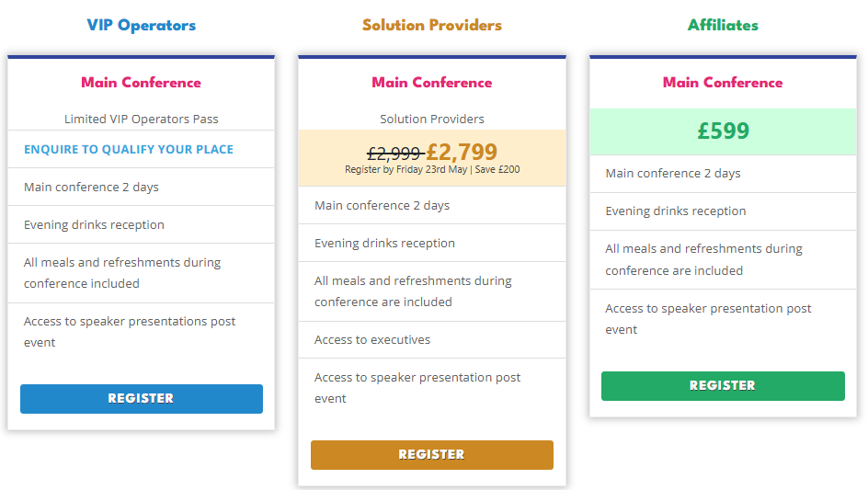Open Enquire to Qualify Your Place link
Screen dimensions: 868x490
129,150
